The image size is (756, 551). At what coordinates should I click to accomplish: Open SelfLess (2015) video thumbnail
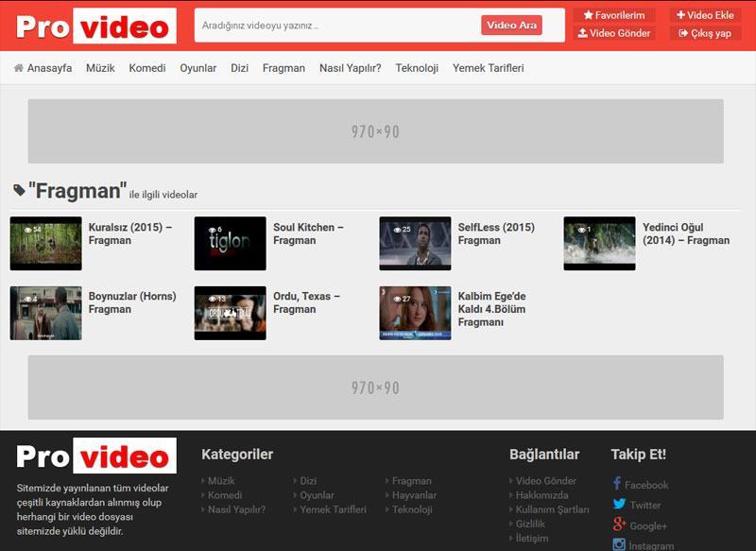tap(415, 244)
